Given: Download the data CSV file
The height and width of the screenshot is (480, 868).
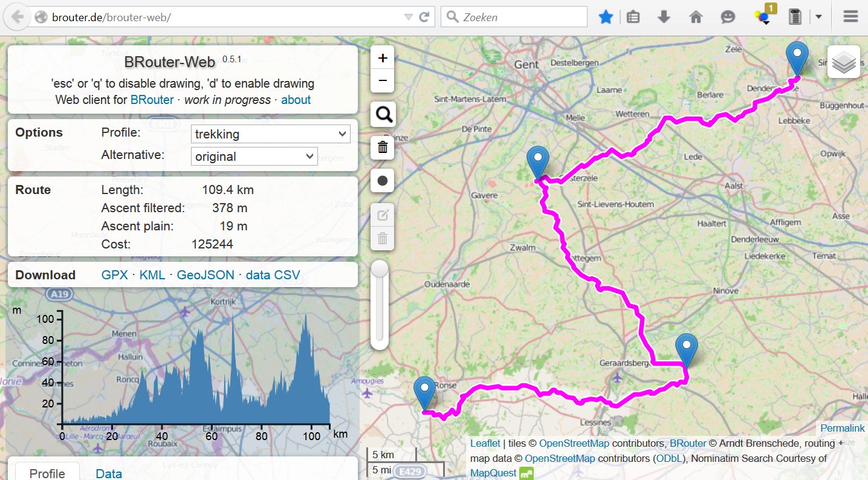Looking at the screenshot, I should coord(273,275).
